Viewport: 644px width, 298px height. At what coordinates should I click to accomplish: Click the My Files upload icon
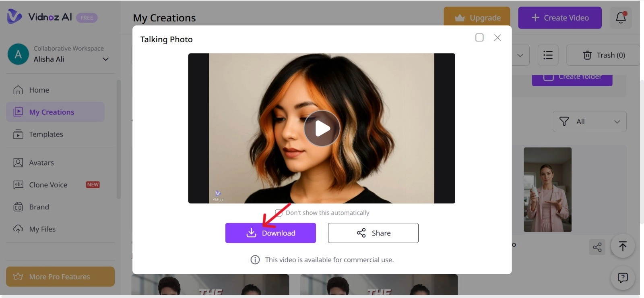point(18,229)
